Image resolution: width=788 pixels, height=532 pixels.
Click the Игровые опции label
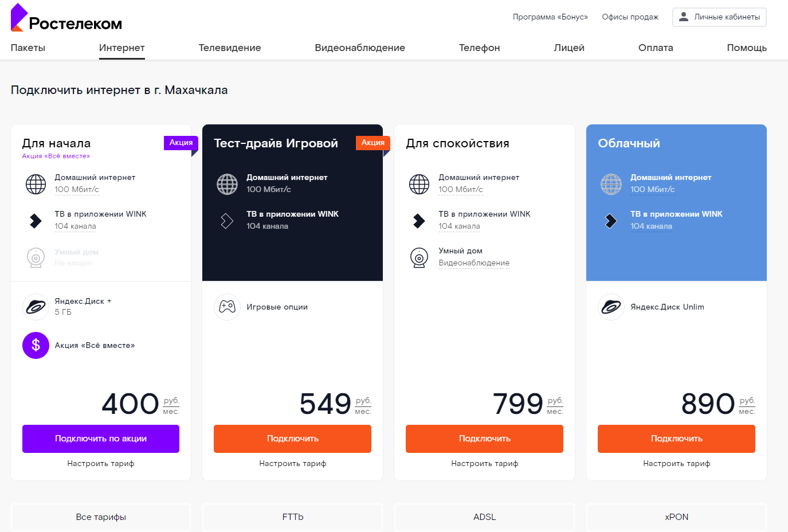tap(277, 307)
